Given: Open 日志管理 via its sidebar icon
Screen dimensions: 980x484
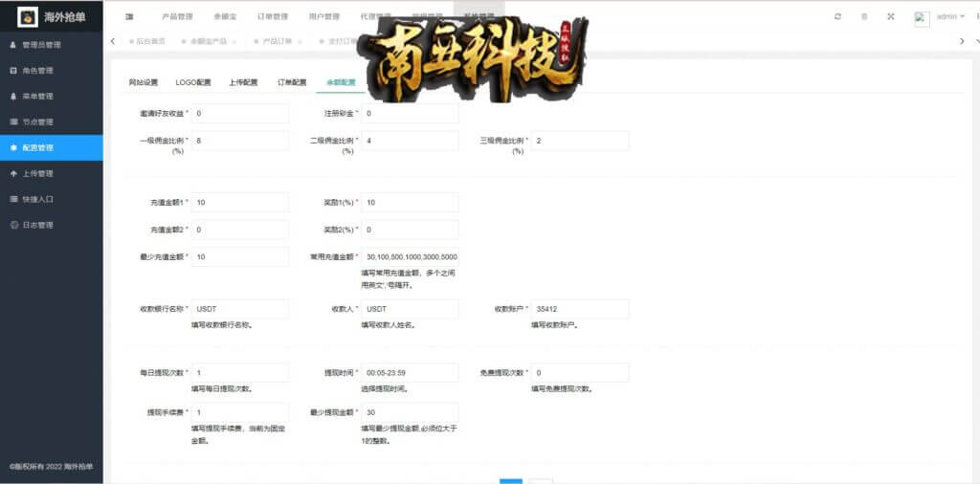Looking at the screenshot, I should pos(13,225).
